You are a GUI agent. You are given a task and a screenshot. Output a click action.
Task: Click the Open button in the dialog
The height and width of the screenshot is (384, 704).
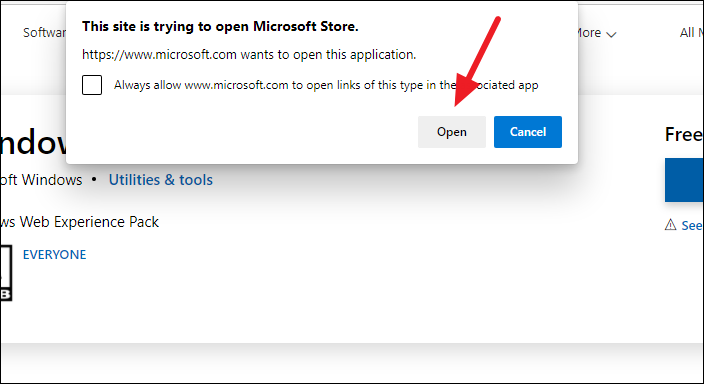(x=452, y=132)
